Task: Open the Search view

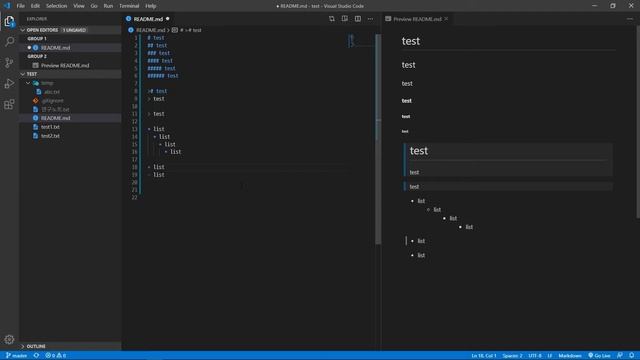Action: pyautogui.click(x=9, y=42)
